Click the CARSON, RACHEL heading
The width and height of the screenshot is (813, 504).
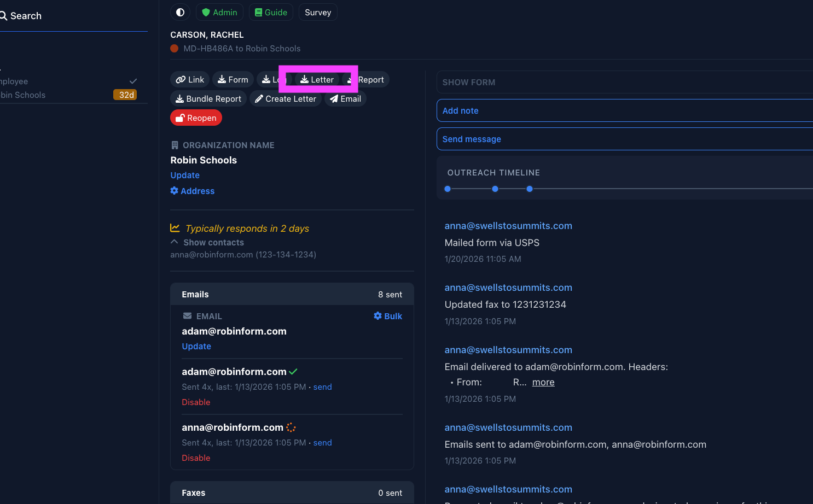click(207, 34)
